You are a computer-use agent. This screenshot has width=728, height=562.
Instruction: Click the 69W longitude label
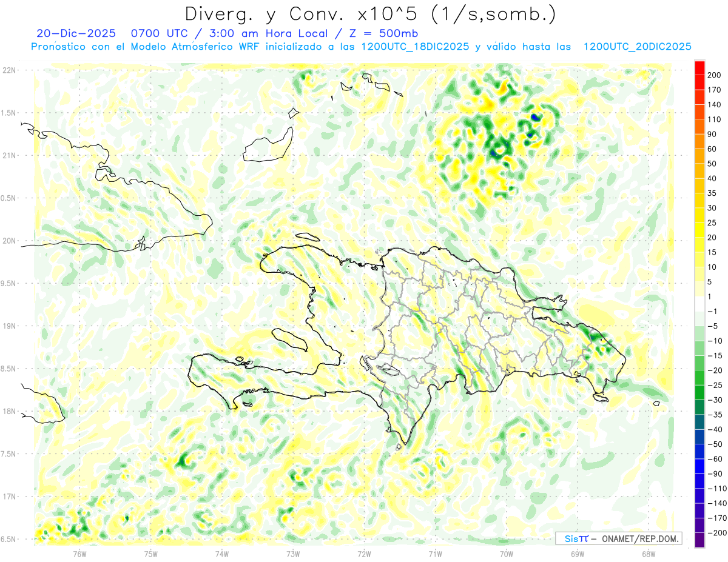[577, 553]
